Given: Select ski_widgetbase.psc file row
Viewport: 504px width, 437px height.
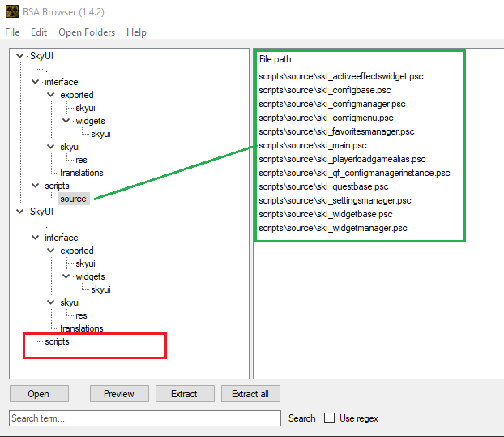Looking at the screenshot, I should [x=326, y=215].
